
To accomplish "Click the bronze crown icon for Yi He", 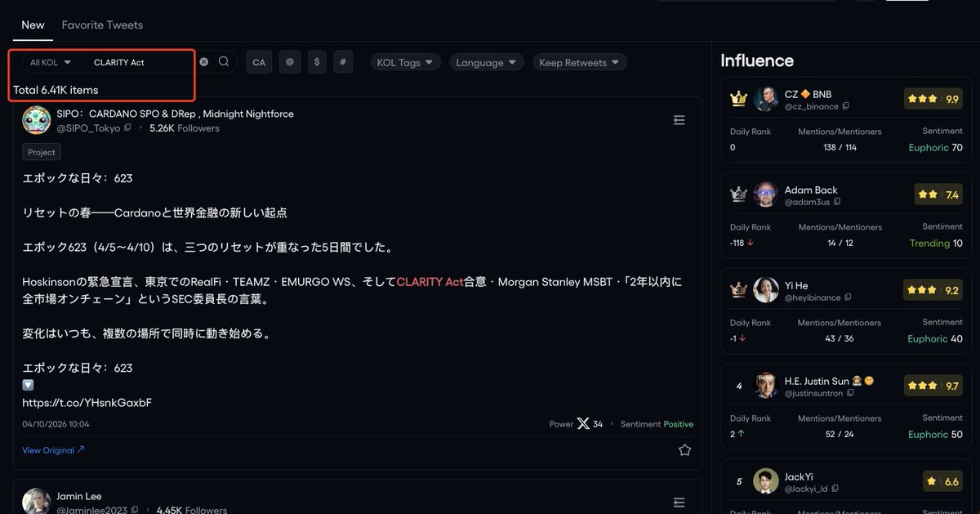I will (739, 290).
